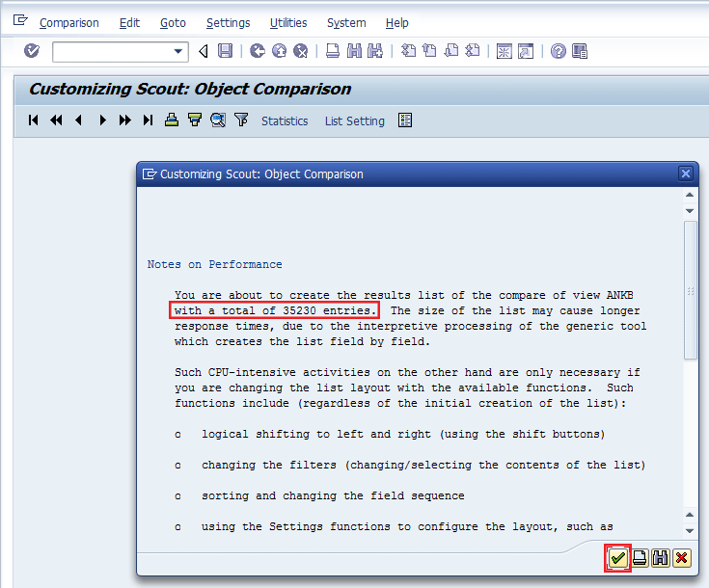Click the legend icon next to List Setting

pos(405,120)
